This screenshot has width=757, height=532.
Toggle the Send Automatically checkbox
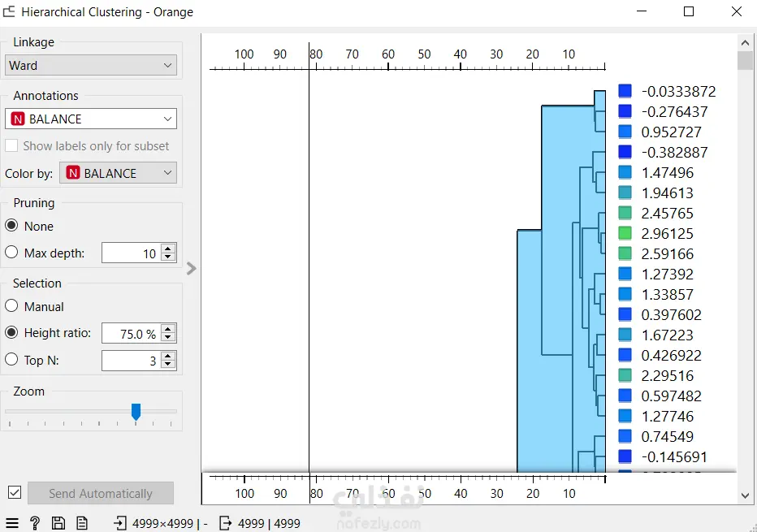click(x=15, y=493)
